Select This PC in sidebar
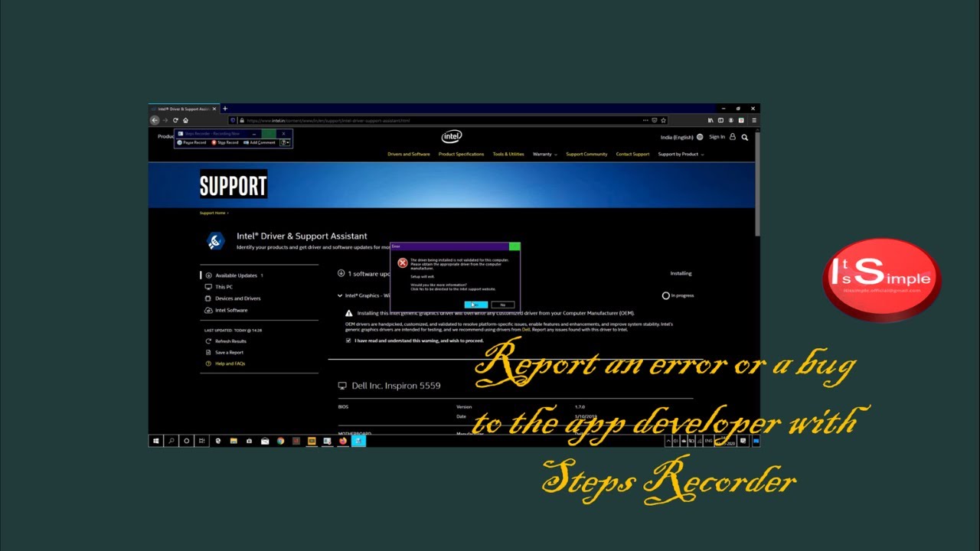Image resolution: width=980 pixels, height=551 pixels. click(x=219, y=287)
